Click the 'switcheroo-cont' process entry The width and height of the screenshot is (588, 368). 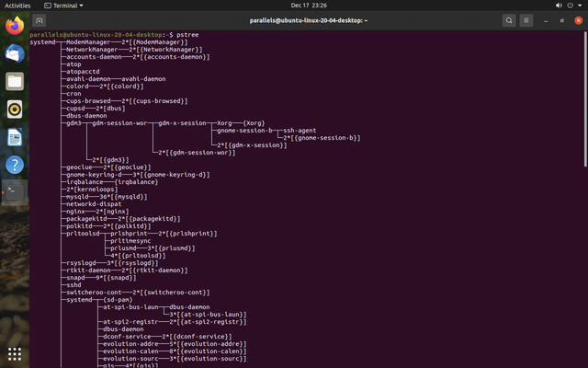tap(94, 293)
